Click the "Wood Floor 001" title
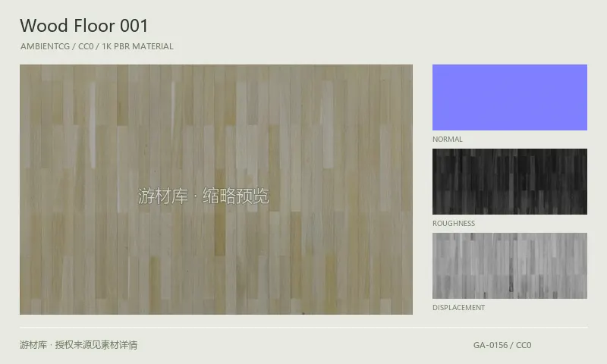This screenshot has width=607, height=364. (x=84, y=26)
